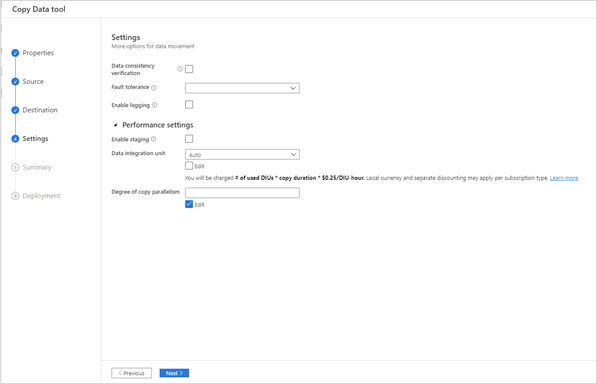Click info icon beside Data consistency verification
This screenshot has height=384, width=597.
[x=180, y=69]
